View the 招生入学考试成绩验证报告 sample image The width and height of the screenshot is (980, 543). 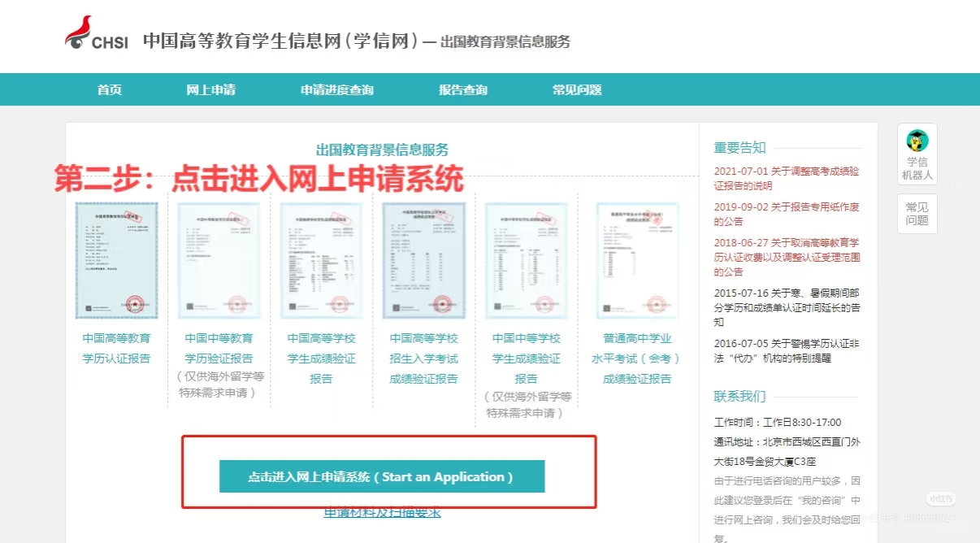[423, 260]
